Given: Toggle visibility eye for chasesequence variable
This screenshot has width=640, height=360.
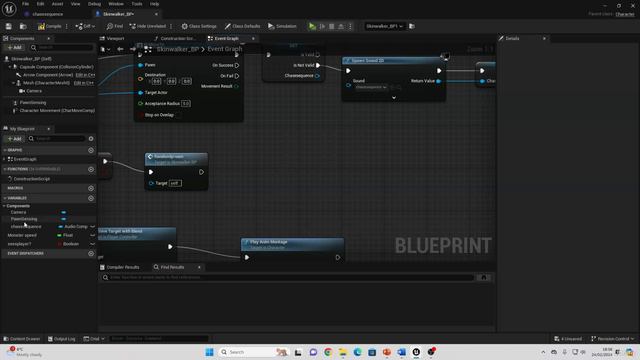Looking at the screenshot, I should click(x=92, y=227).
